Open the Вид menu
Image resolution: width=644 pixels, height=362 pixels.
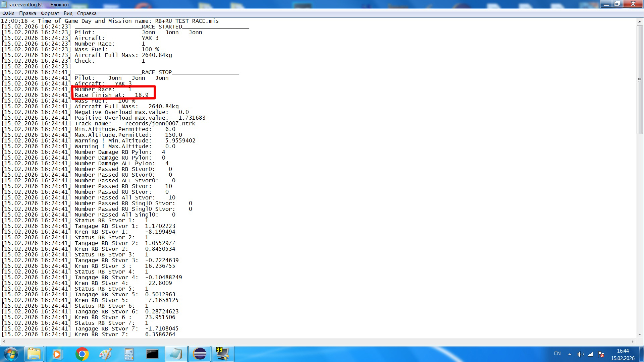[68, 13]
